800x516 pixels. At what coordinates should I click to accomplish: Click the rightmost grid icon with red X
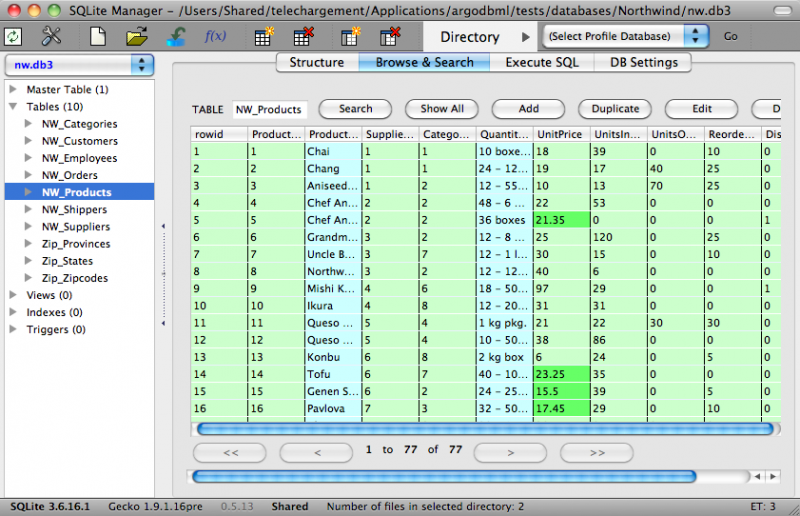(x=391, y=37)
